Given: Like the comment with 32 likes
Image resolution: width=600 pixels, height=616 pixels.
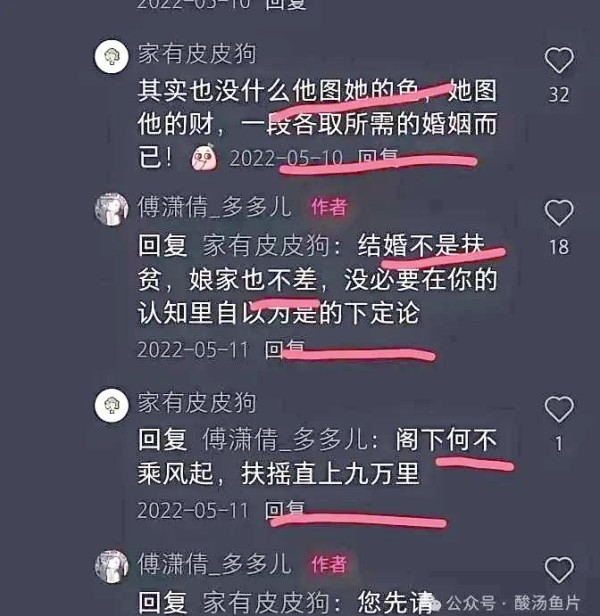Looking at the screenshot, I should (558, 60).
